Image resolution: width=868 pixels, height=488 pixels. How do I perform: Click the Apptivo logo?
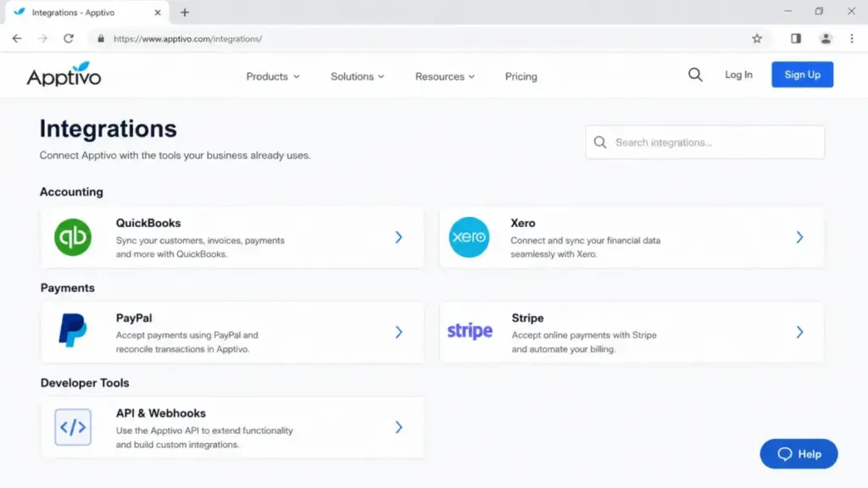click(64, 75)
